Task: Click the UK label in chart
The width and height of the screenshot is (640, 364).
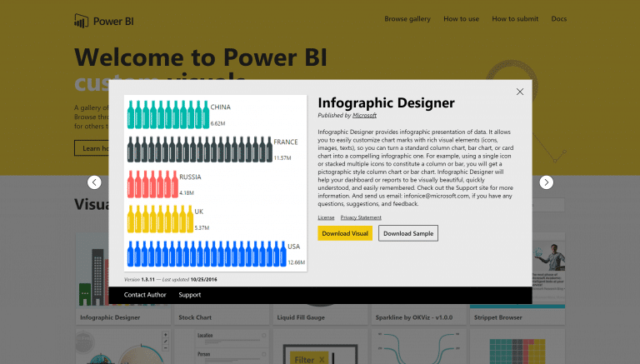Action: 199,212
